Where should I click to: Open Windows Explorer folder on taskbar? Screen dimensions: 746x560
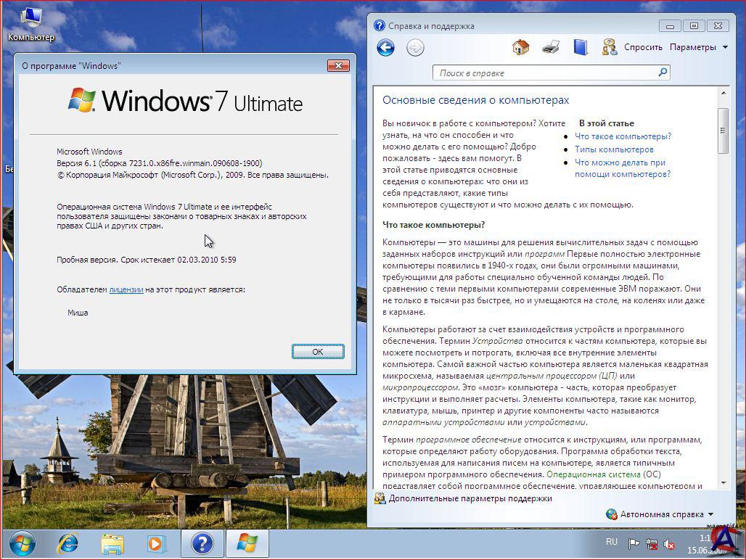point(112,543)
